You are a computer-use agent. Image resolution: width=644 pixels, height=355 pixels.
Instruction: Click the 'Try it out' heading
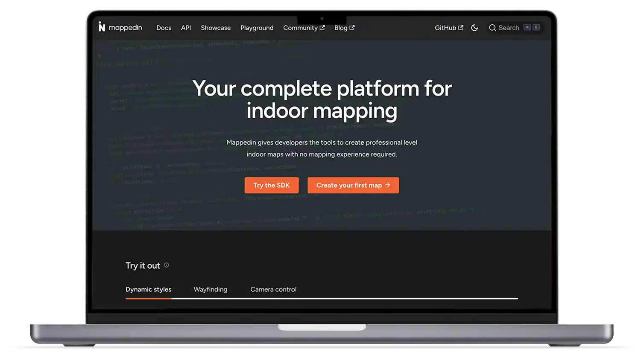click(x=143, y=265)
